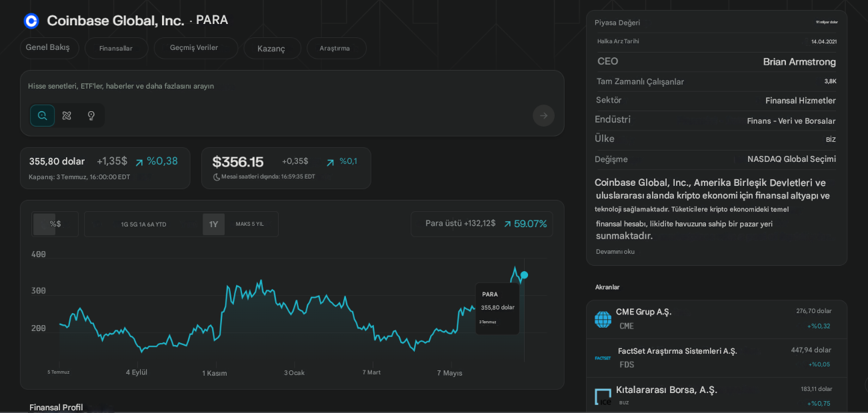Select the magnifier search mode icon
The height and width of the screenshot is (413, 868).
pos(42,115)
